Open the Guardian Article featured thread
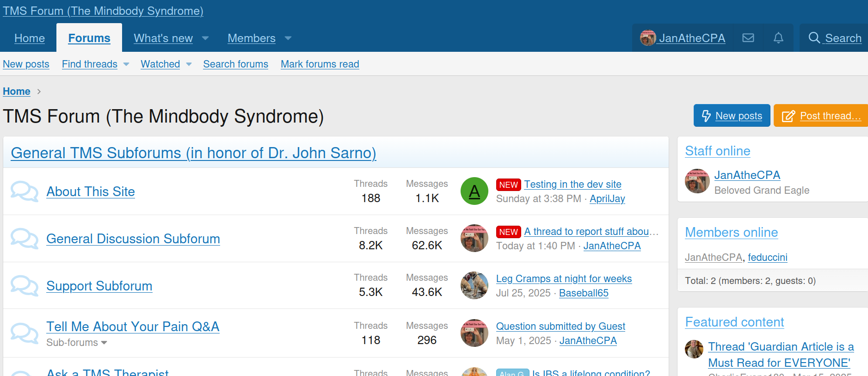 pyautogui.click(x=781, y=355)
